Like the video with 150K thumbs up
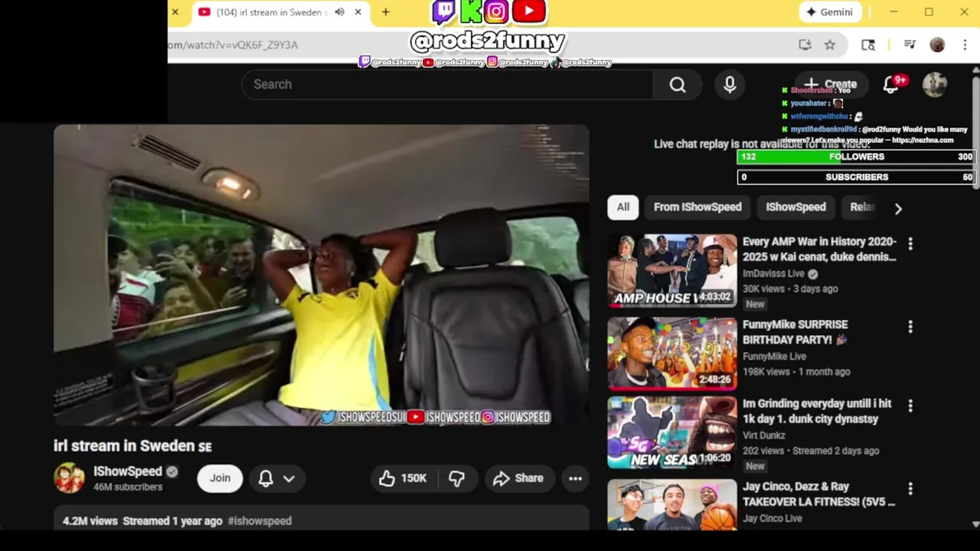Image resolution: width=980 pixels, height=551 pixels. [403, 478]
